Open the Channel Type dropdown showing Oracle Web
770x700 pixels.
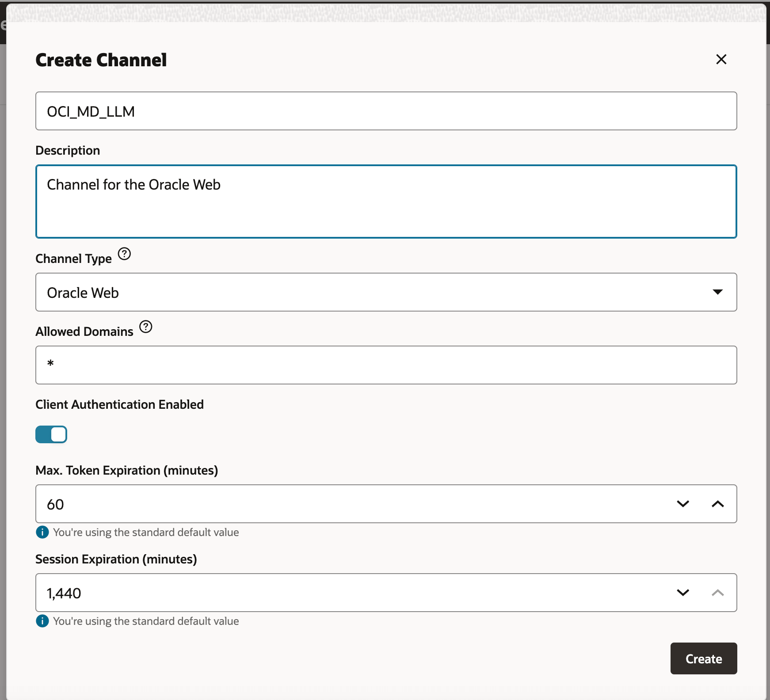386,292
